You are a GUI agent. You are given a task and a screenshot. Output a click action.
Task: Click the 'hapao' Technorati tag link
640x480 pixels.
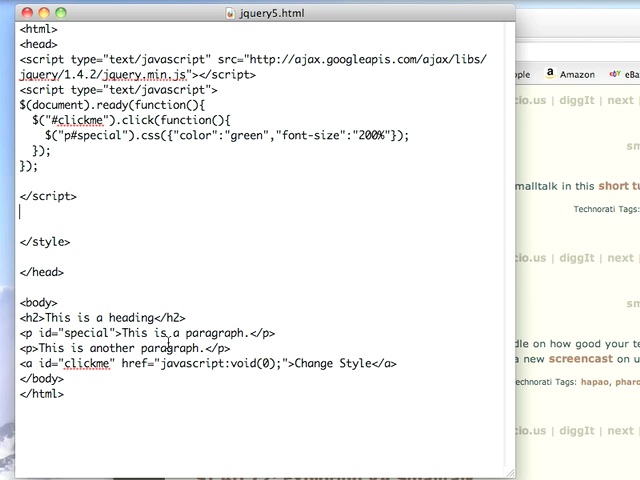click(595, 382)
